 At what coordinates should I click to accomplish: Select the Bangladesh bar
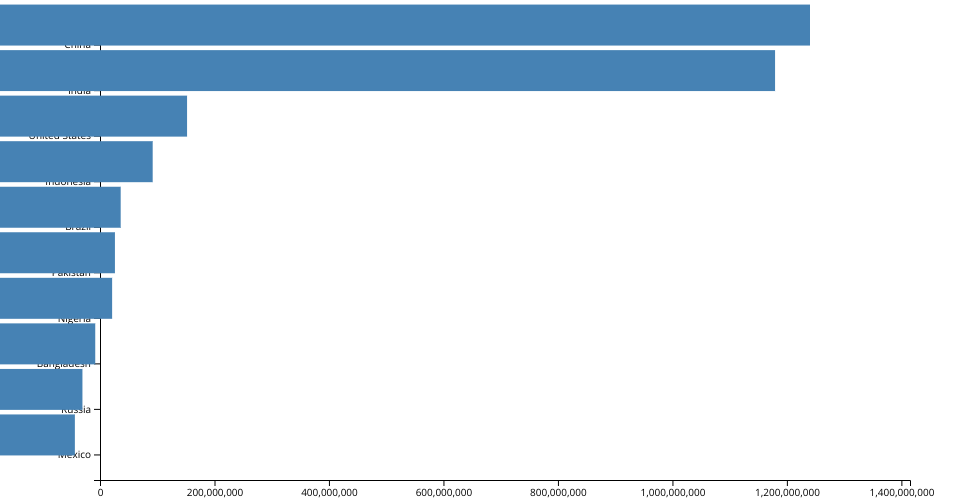47,344
